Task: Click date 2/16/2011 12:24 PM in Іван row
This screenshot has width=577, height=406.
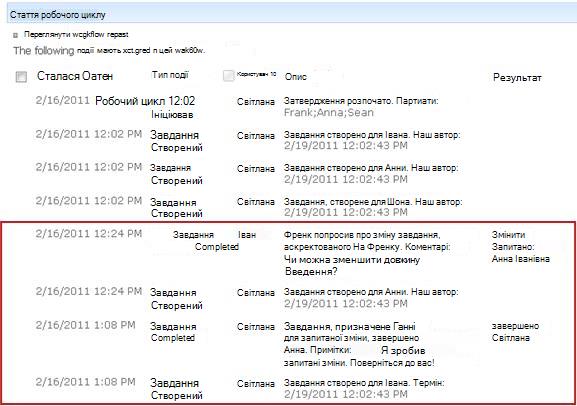Action: [x=89, y=234]
